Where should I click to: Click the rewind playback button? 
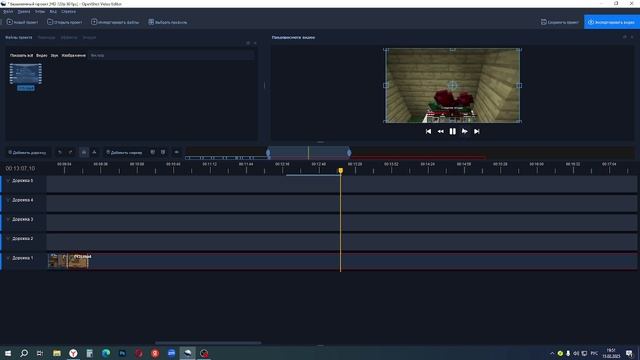440,131
